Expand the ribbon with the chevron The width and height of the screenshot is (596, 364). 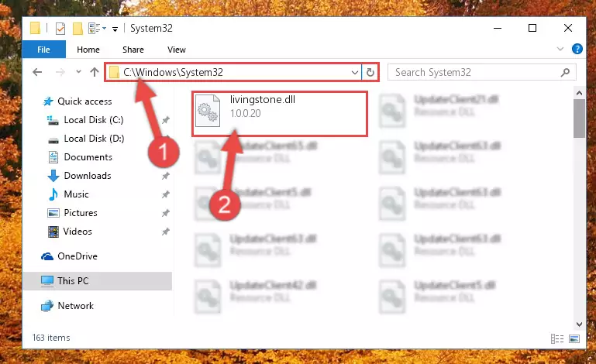tap(560, 49)
